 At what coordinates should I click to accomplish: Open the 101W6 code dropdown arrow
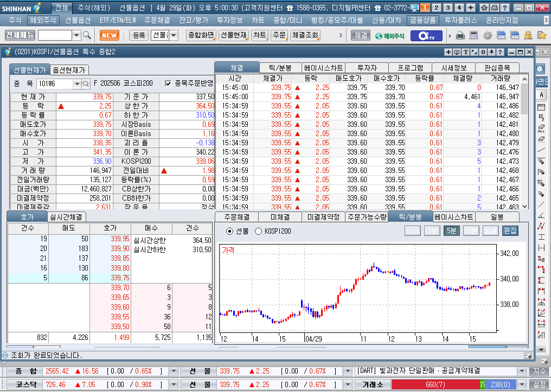pyautogui.click(x=77, y=83)
